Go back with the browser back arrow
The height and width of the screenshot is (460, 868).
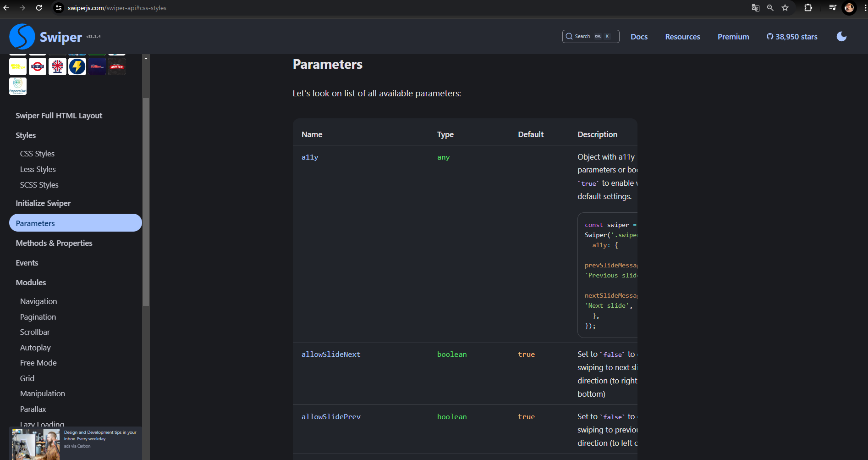point(6,8)
